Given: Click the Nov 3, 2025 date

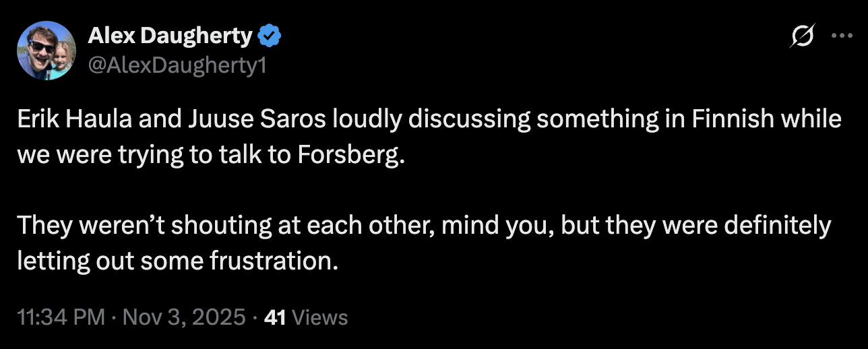Looking at the screenshot, I should 183,317.
